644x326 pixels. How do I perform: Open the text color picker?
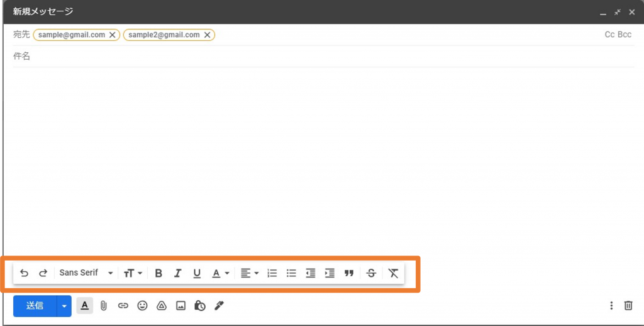(220, 273)
